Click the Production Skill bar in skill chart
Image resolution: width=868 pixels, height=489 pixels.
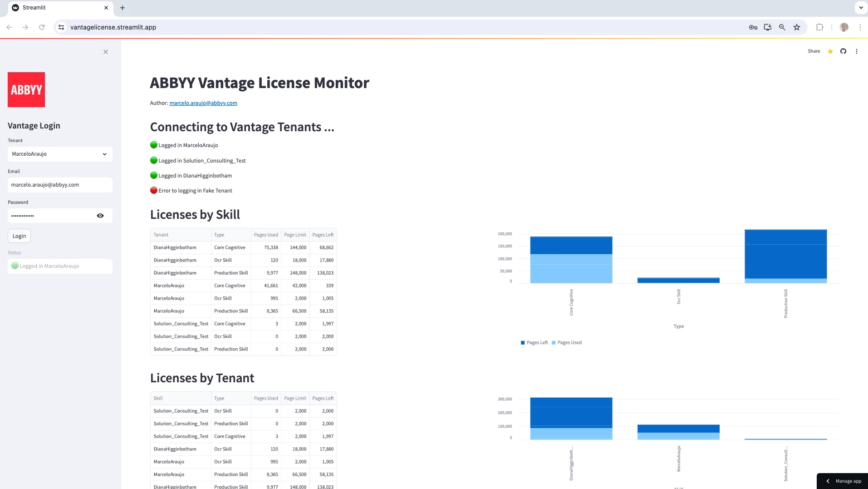click(786, 257)
